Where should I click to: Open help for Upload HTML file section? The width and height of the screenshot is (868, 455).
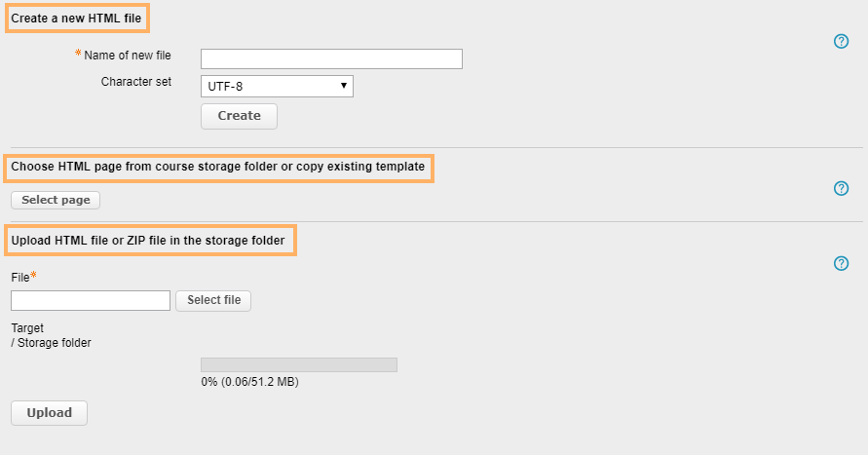842,263
